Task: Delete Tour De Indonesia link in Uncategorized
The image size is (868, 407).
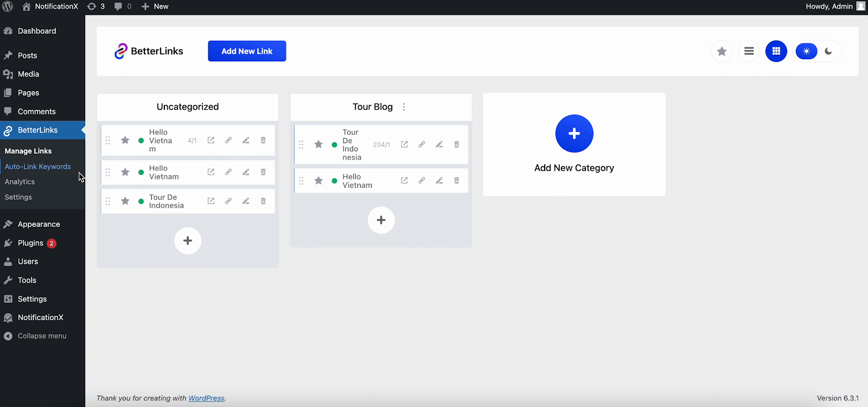Action: click(x=263, y=201)
